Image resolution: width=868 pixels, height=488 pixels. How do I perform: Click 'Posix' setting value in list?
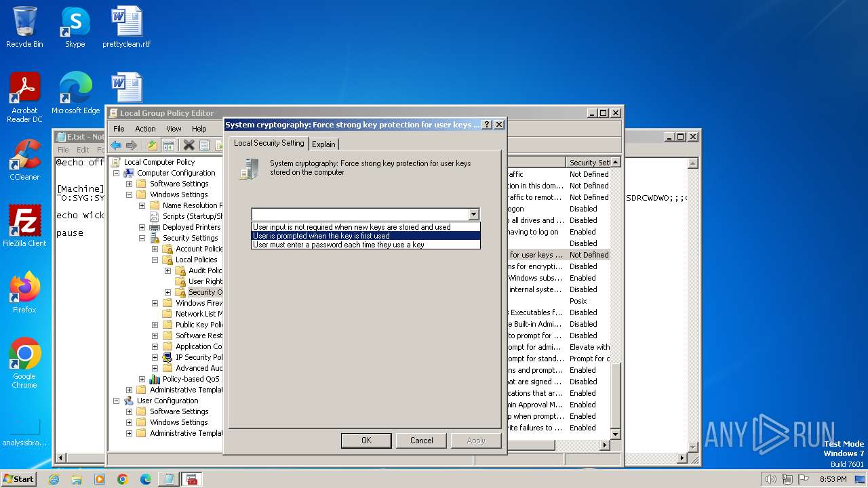tap(578, 301)
